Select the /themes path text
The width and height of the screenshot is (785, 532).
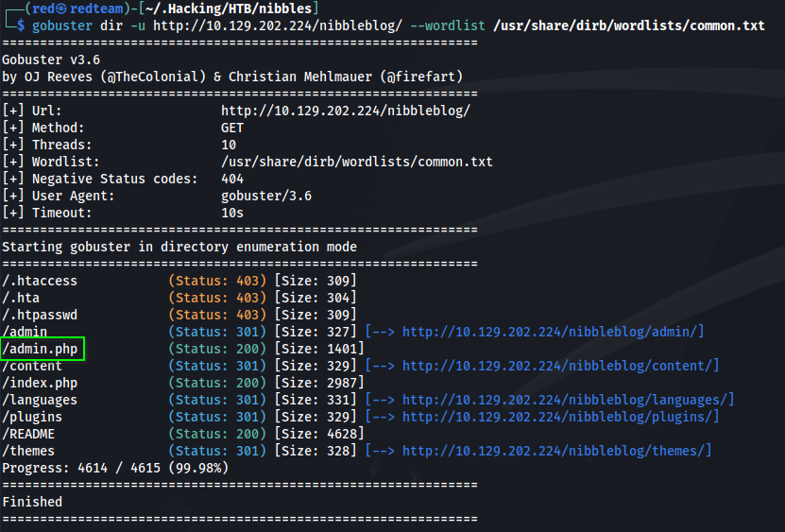pos(28,451)
